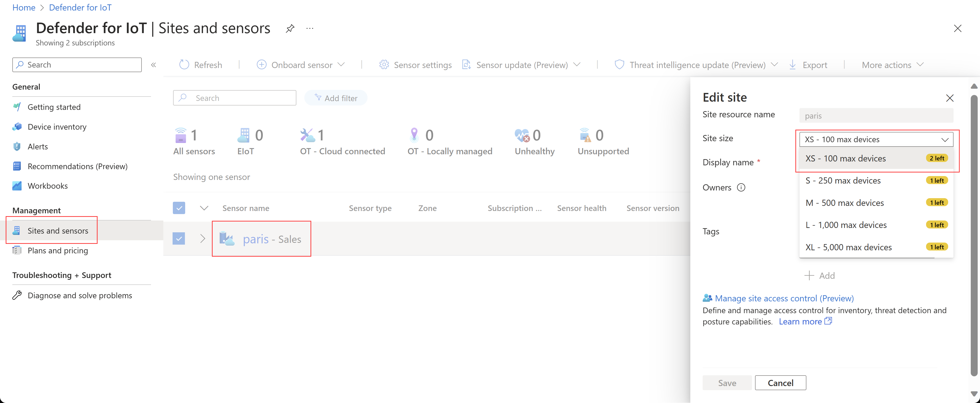980x403 pixels.
Task: Expand the Threat intelligence update preview options
Action: (773, 65)
